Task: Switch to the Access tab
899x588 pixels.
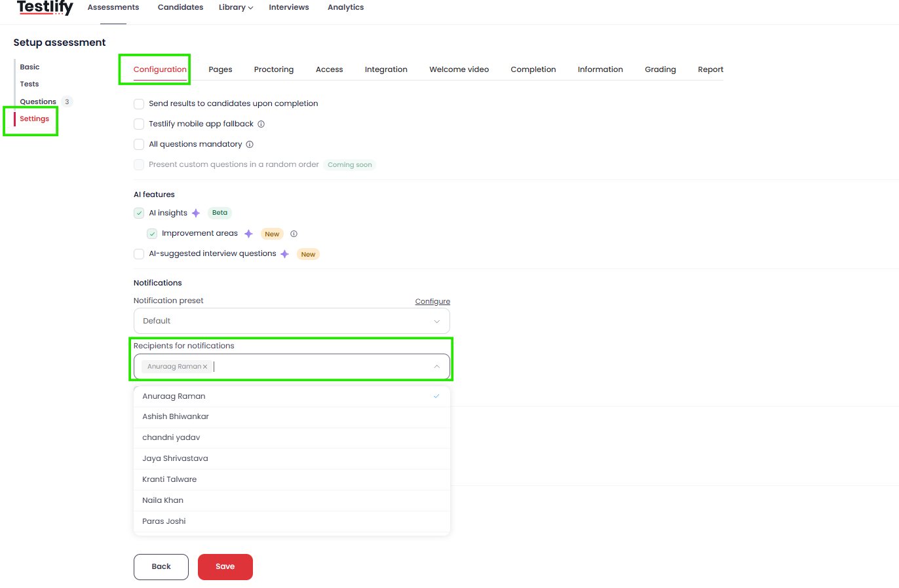Action: [x=329, y=69]
